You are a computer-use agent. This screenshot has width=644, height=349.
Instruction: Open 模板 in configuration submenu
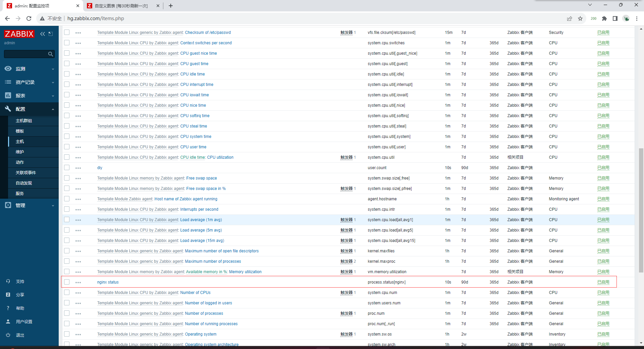point(20,131)
